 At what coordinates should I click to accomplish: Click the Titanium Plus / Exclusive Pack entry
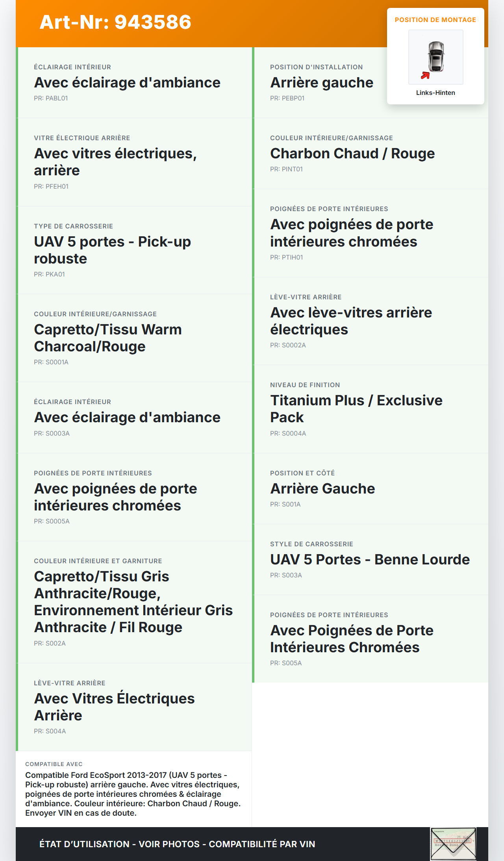(356, 409)
